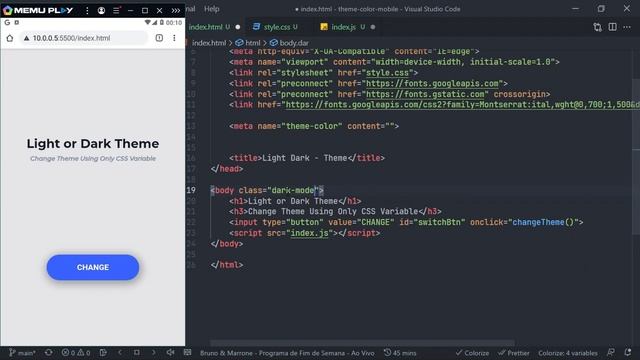Click main branch indicator in status bar

point(22,353)
